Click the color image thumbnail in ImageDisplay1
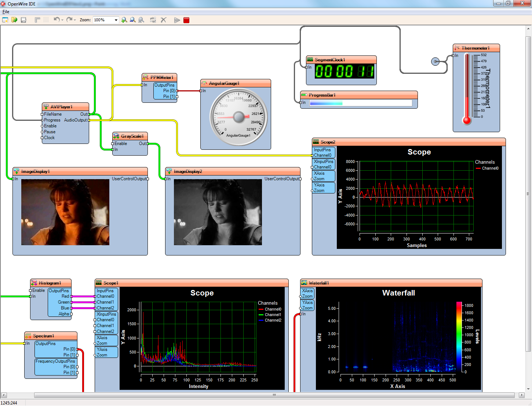The height and width of the screenshot is (406, 532). tap(65, 212)
